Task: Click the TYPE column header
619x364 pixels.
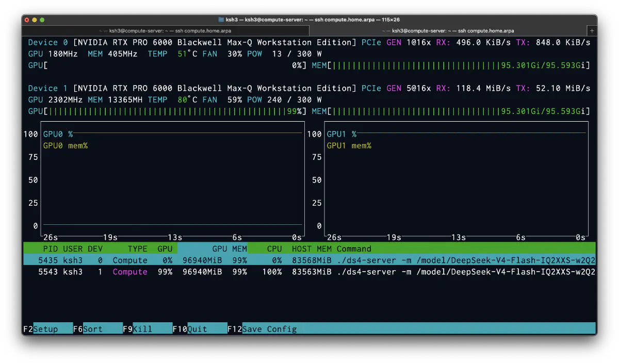Action: [x=138, y=249]
